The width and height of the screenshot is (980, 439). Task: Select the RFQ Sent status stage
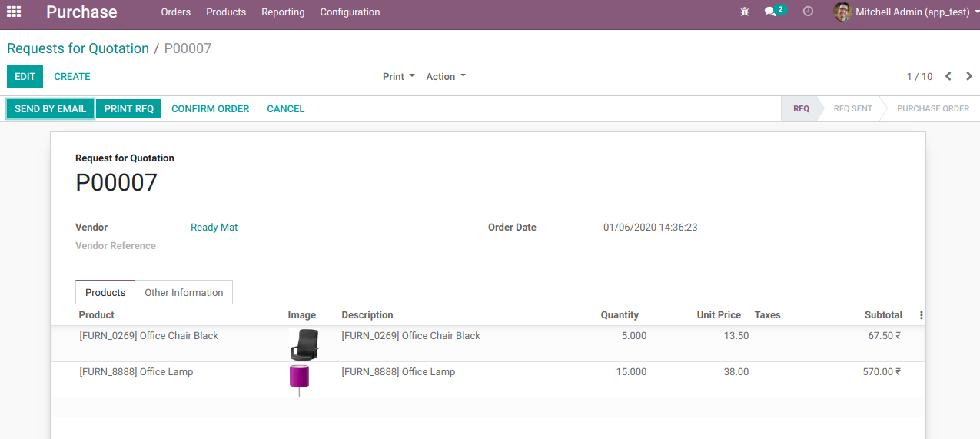[852, 108]
